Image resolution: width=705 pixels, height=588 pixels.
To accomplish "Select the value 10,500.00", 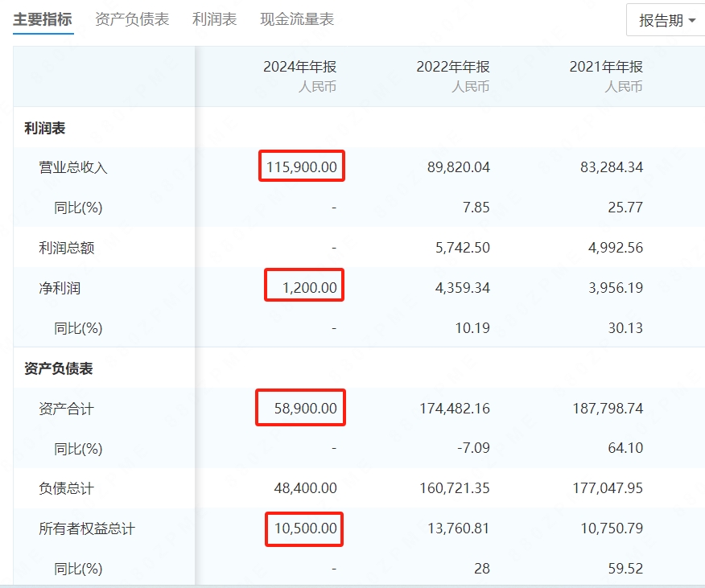I will [x=306, y=528].
